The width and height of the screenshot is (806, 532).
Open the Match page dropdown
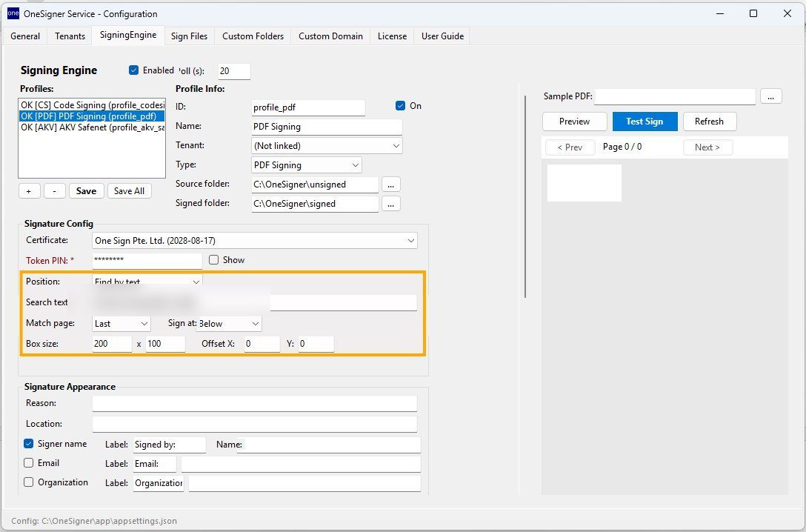click(x=121, y=324)
